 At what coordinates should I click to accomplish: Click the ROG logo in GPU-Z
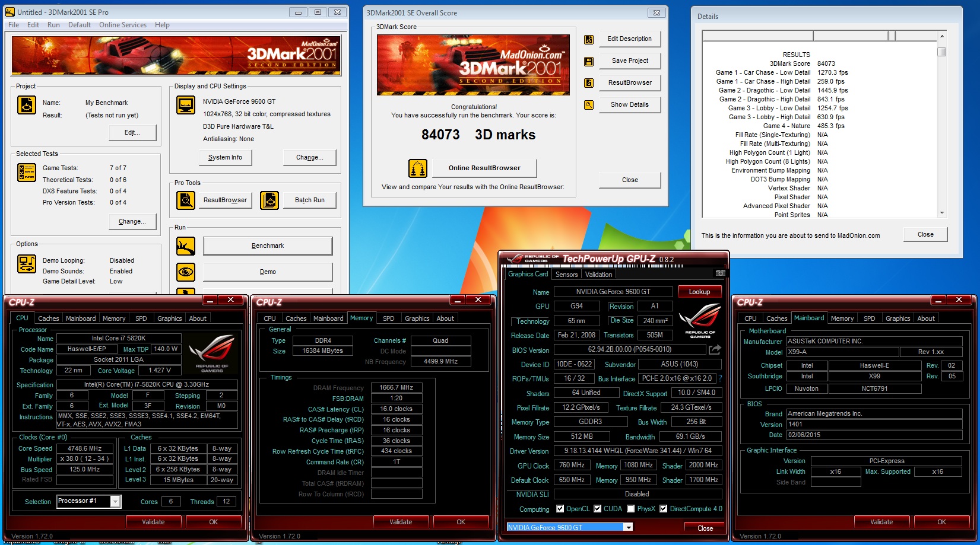(700, 320)
